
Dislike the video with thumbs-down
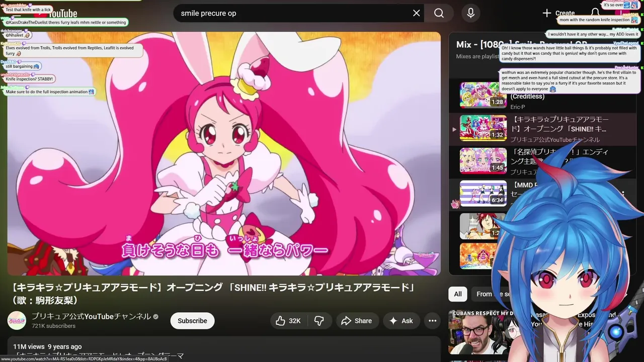point(319,321)
